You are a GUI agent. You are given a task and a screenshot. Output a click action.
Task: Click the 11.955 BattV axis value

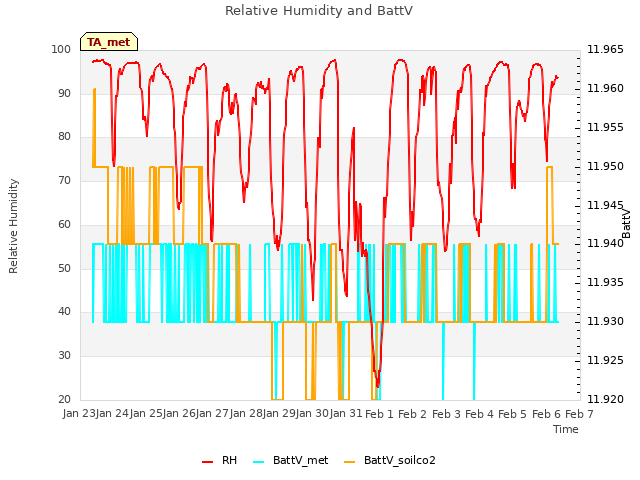click(x=605, y=127)
